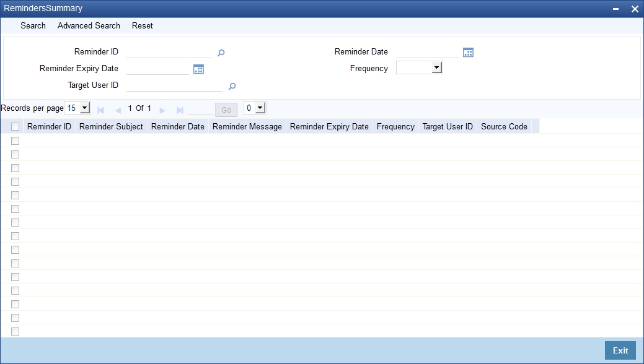
Task: Tick the select-all checkbox in table header
Action: (x=15, y=127)
